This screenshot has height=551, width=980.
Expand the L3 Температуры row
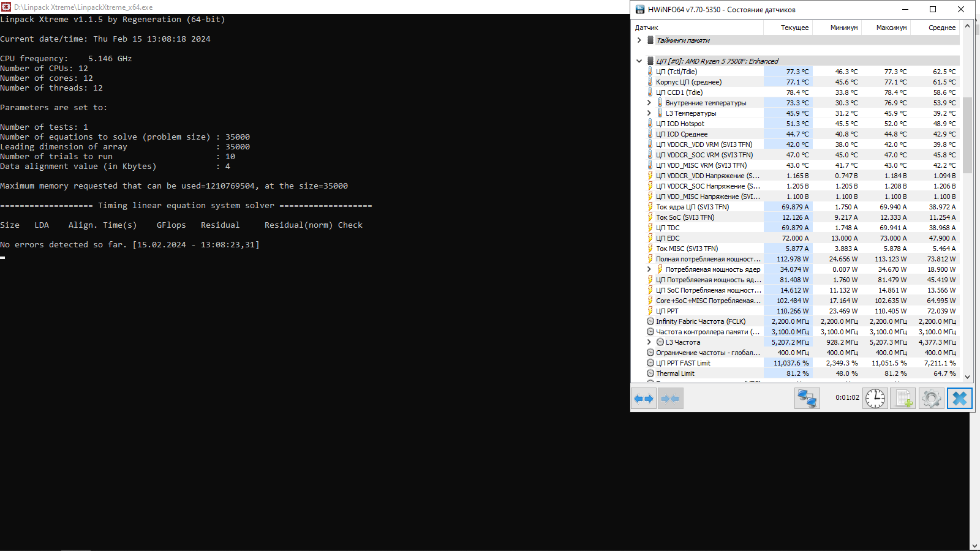[649, 113]
